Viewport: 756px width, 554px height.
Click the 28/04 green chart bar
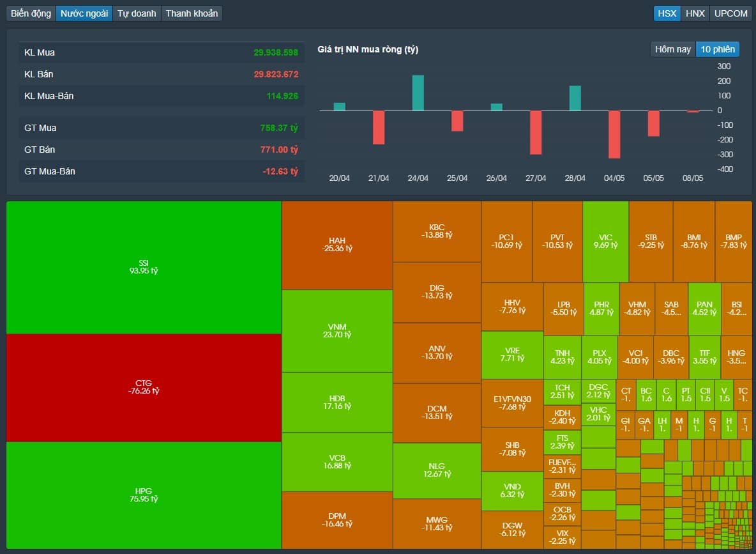tap(575, 98)
